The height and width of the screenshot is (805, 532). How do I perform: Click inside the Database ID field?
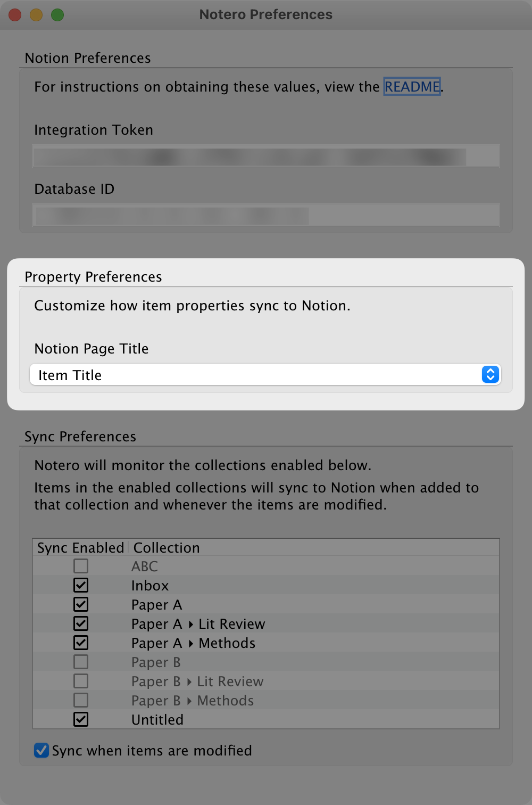(x=264, y=215)
